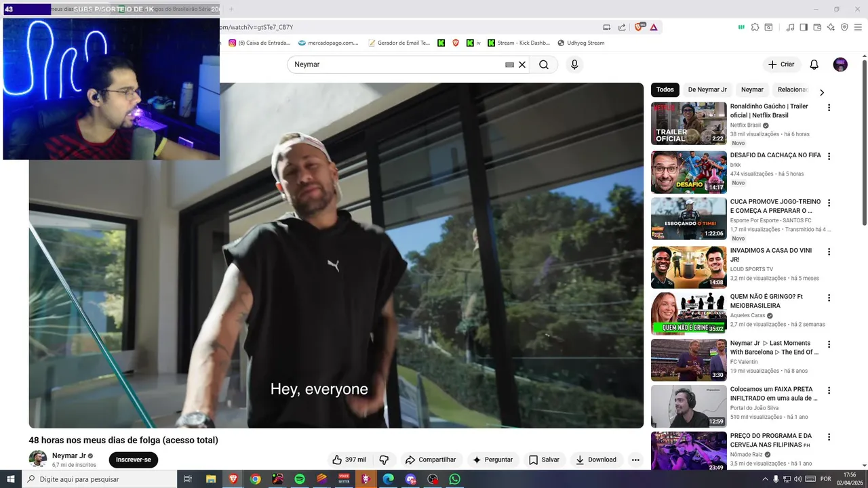Open Stream - Kick Dashboard bookmark

click(519, 43)
